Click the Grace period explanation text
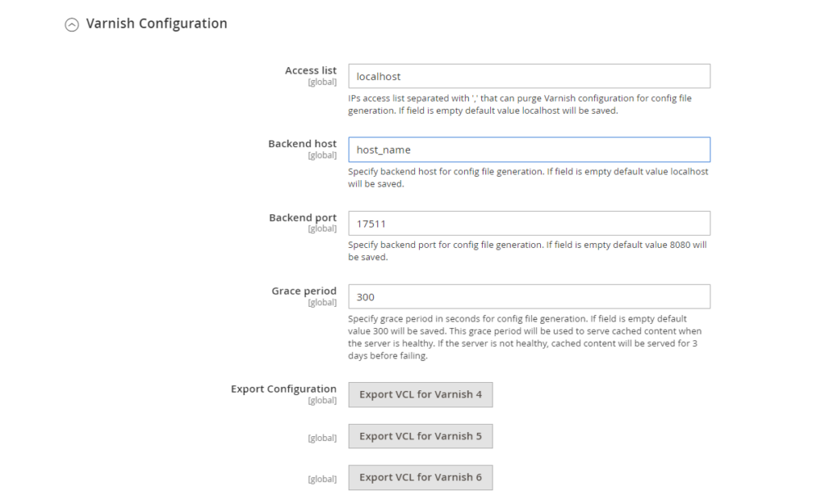The height and width of the screenshot is (504, 838). [524, 337]
